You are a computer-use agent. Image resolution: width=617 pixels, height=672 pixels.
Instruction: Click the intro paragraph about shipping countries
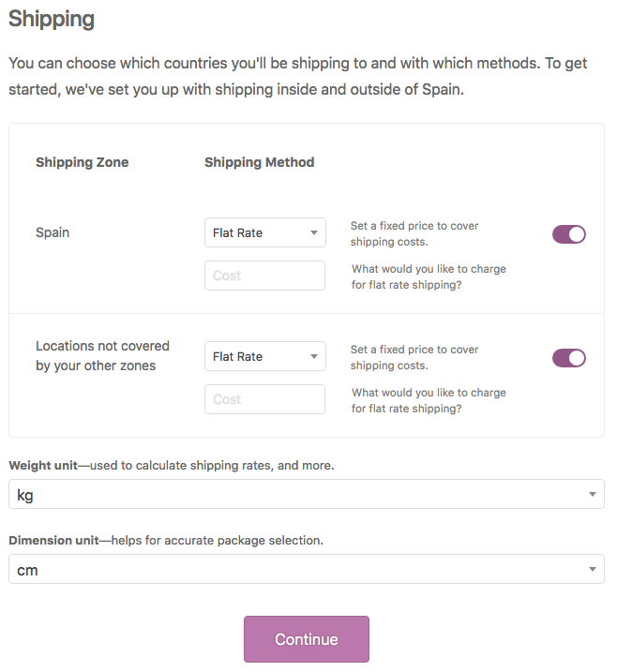pos(297,76)
